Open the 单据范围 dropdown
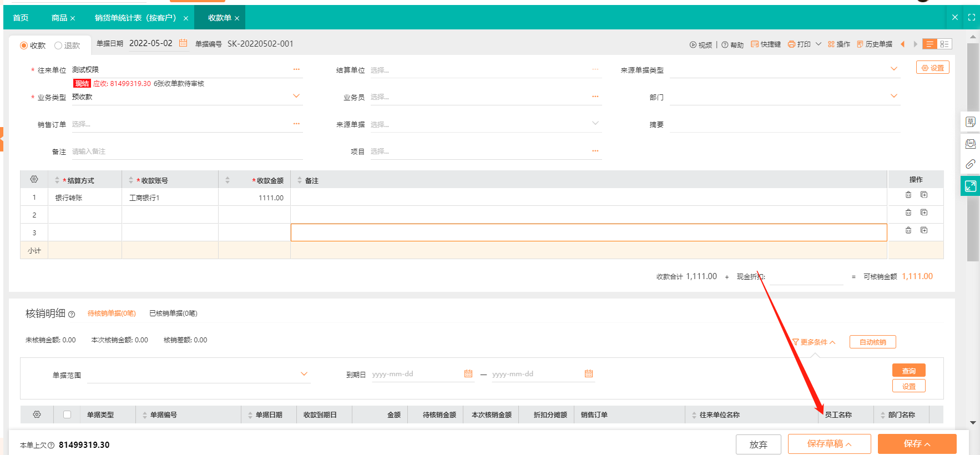The width and height of the screenshot is (980, 455). pyautogui.click(x=304, y=374)
